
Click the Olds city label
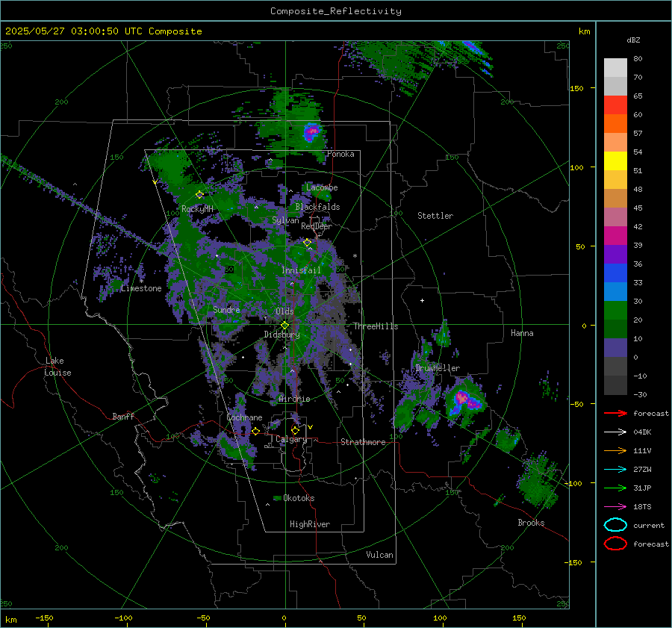coord(284,311)
